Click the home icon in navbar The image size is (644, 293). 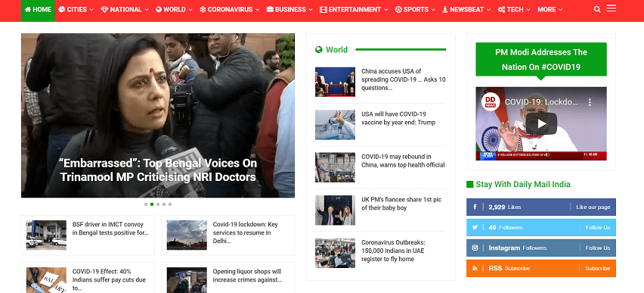click(x=28, y=10)
